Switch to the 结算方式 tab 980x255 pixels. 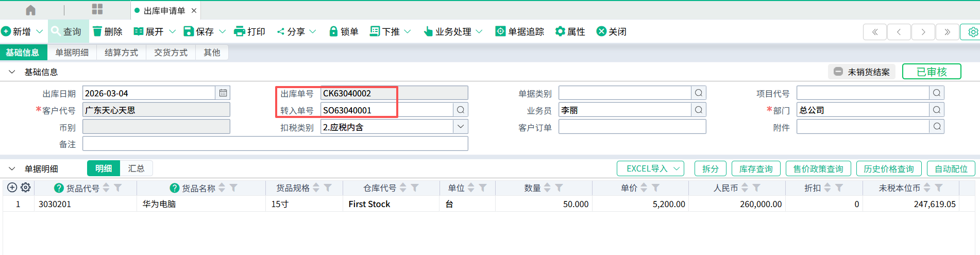tap(121, 53)
